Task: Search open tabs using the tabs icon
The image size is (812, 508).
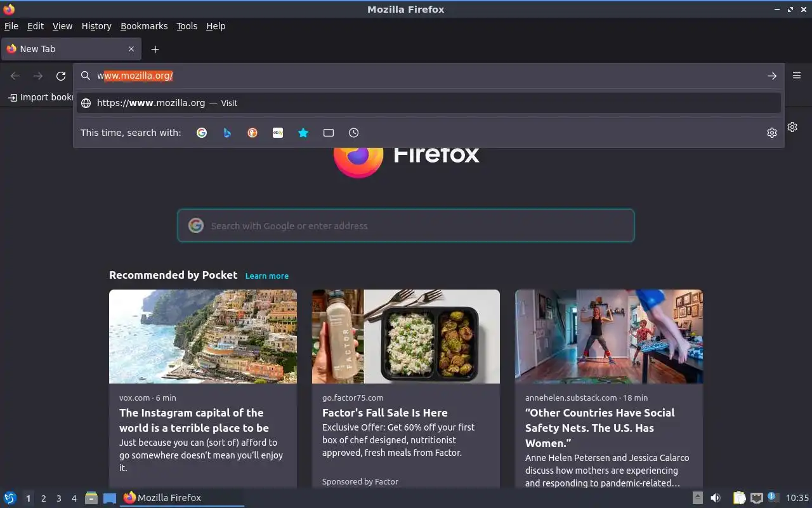Action: point(329,133)
